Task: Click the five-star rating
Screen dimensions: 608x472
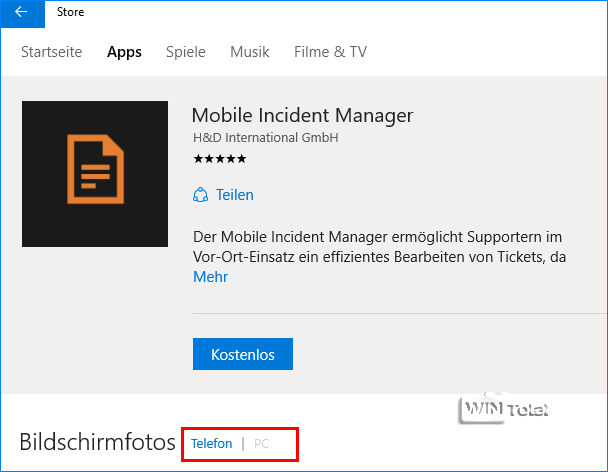Action: 219,159
